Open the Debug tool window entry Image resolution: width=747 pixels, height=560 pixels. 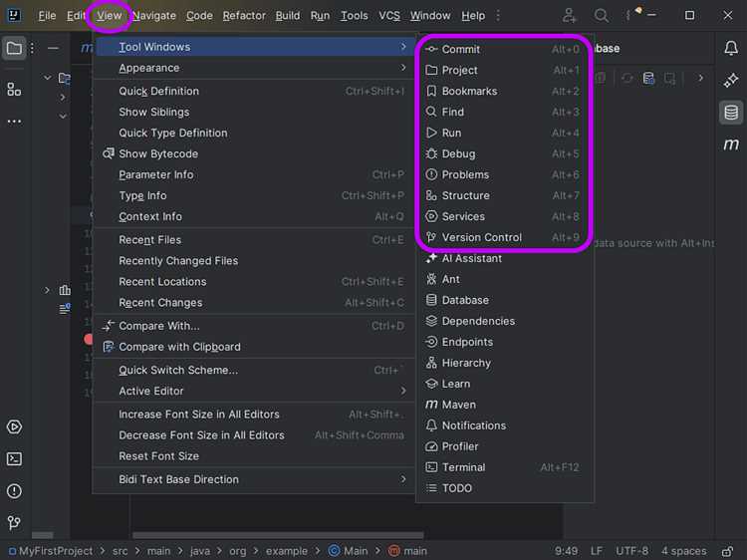tap(504, 153)
